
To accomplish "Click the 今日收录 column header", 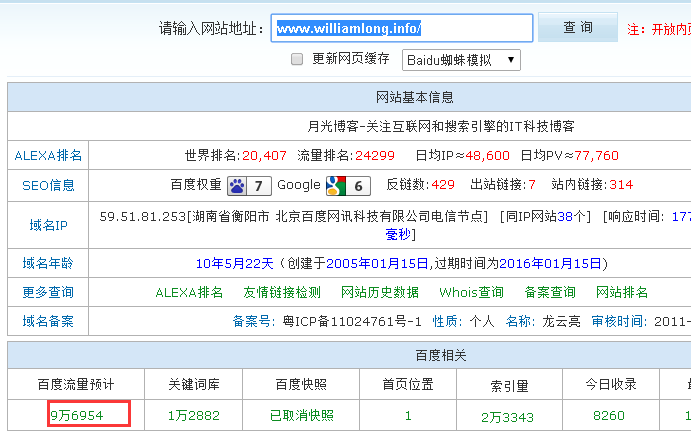I will [x=611, y=384].
